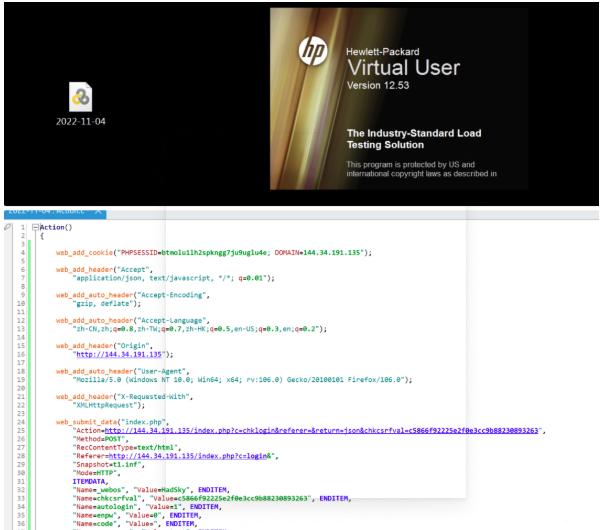Select the 2022-11-04 file name label

coord(80,121)
